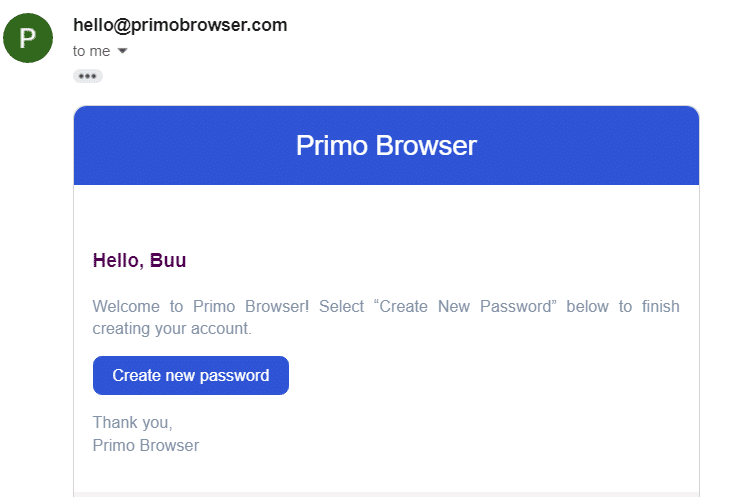
Task: Click the green P sender avatar
Action: point(28,38)
